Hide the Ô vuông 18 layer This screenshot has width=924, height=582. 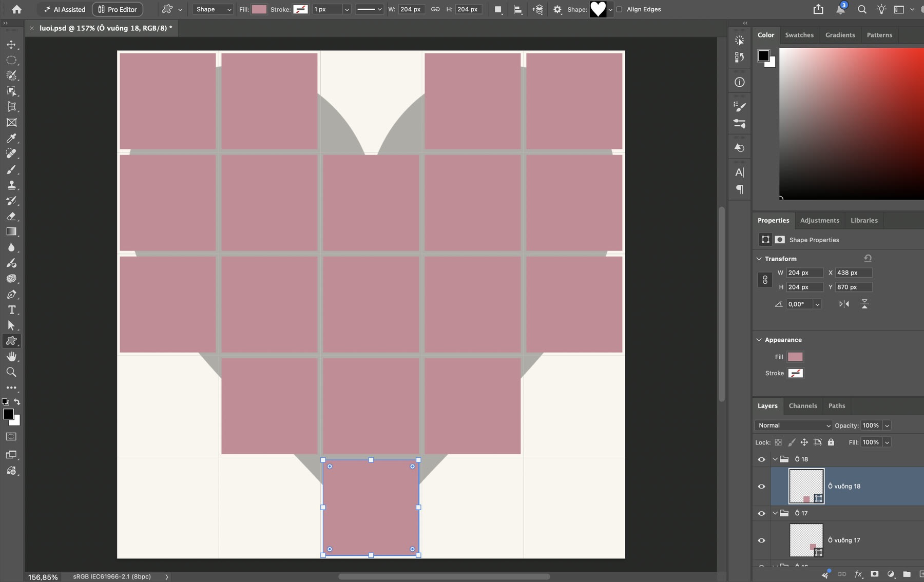point(761,487)
